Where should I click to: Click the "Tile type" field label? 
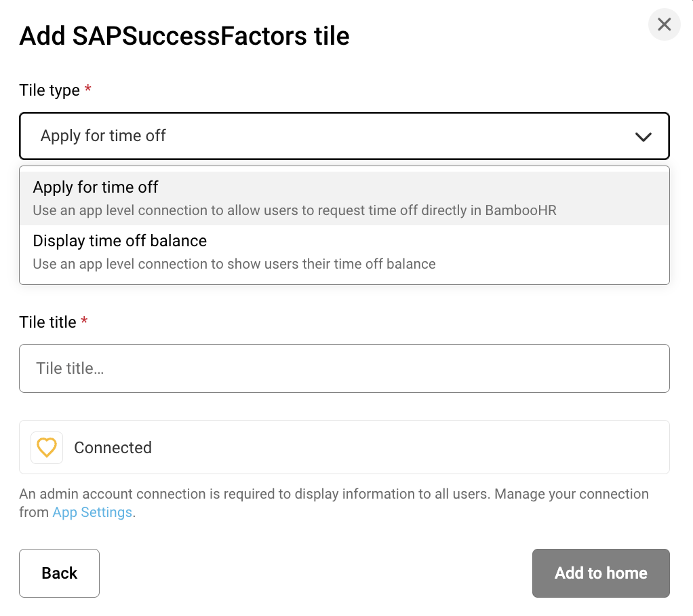[x=49, y=90]
